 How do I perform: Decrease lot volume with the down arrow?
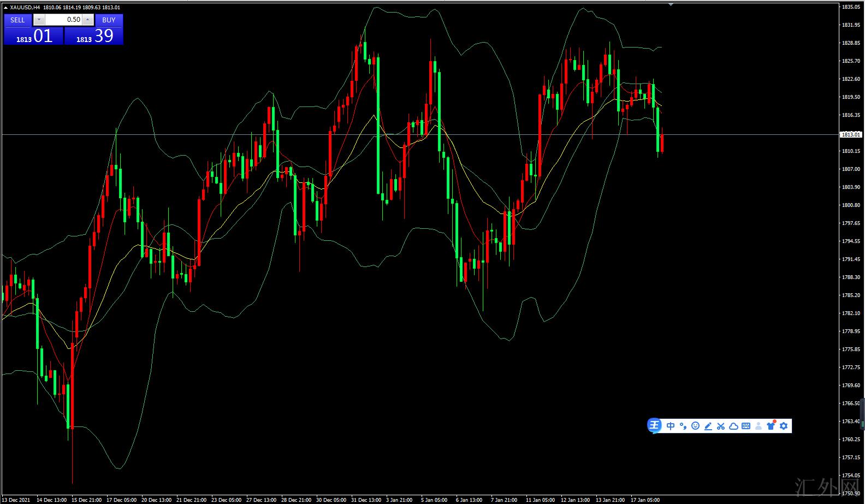pyautogui.click(x=39, y=20)
